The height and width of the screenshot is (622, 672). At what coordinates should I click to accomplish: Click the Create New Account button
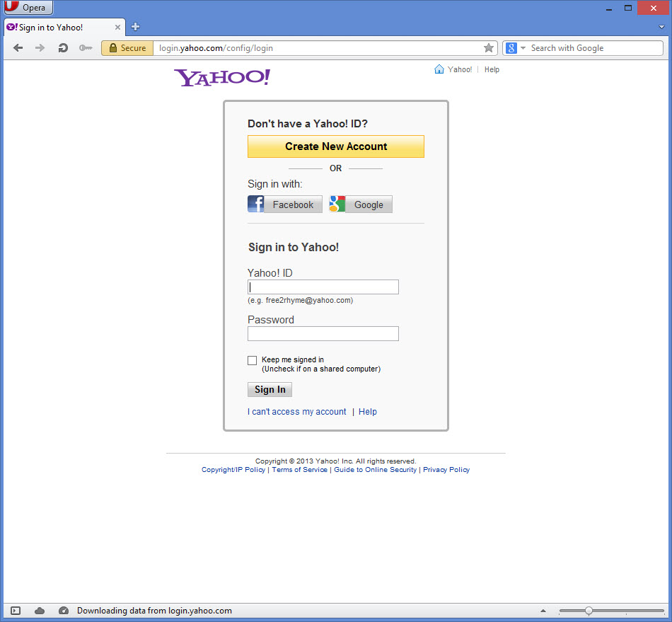coord(336,146)
